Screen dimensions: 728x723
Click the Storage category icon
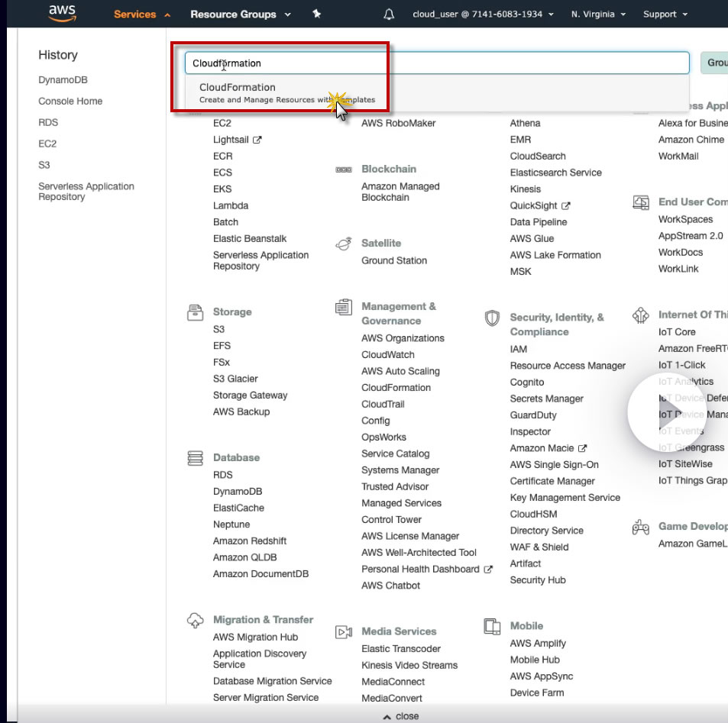pyautogui.click(x=195, y=312)
